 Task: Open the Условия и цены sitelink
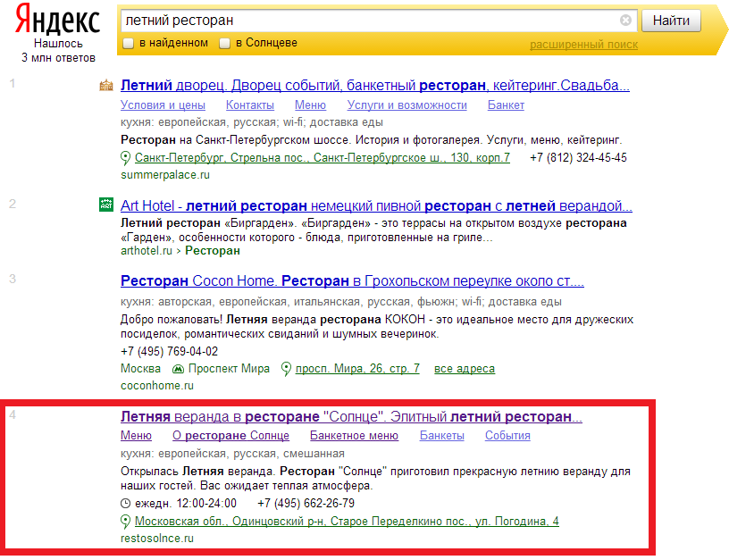point(163,105)
